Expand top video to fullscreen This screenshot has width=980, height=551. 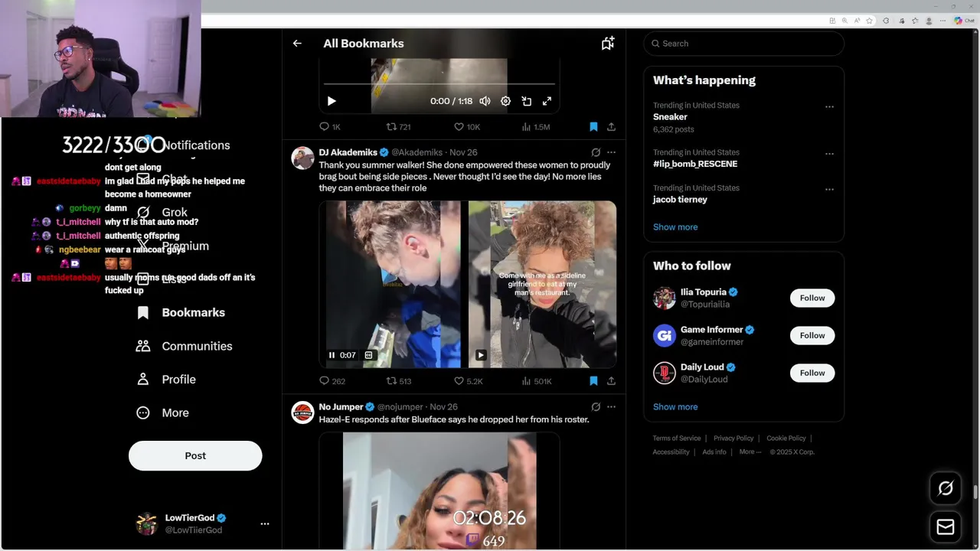click(x=547, y=101)
